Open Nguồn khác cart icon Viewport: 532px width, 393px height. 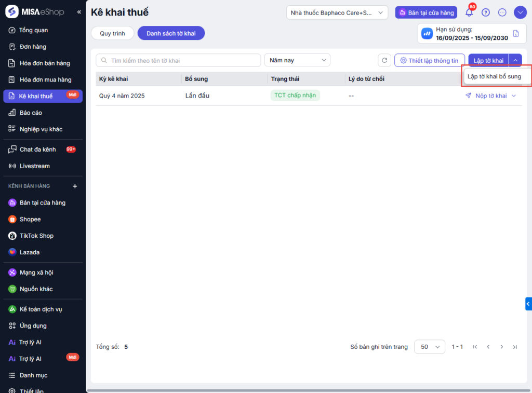12,289
